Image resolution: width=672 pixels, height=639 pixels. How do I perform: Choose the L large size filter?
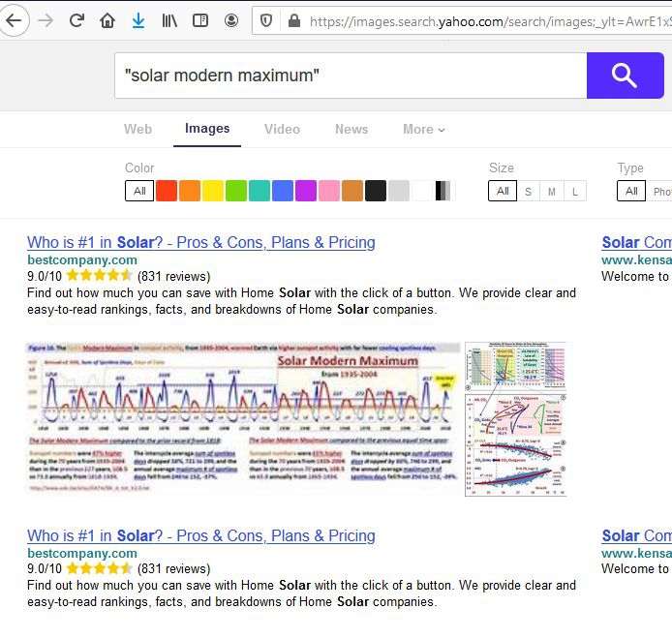click(575, 191)
